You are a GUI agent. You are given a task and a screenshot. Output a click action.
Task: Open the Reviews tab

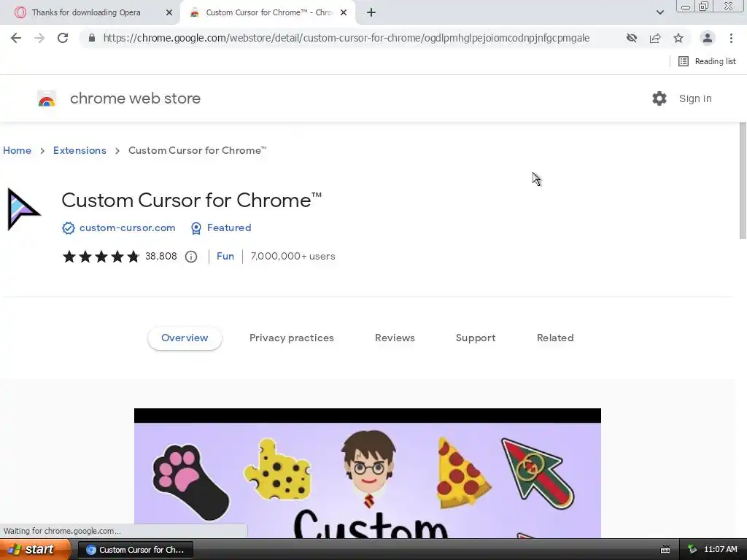395,338
